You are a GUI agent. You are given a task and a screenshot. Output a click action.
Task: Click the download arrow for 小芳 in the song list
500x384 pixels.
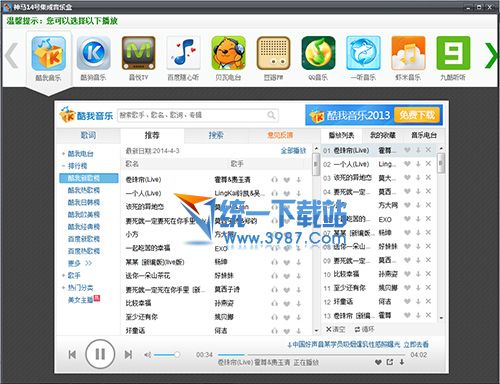pyautogui.click(x=299, y=234)
